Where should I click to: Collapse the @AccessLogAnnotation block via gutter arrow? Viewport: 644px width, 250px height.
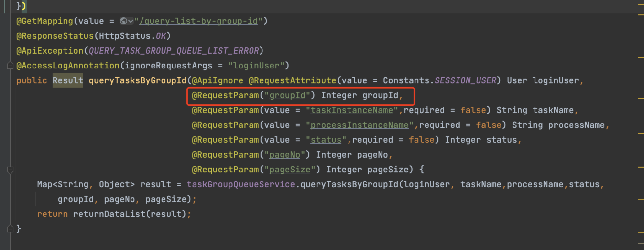coord(10,65)
